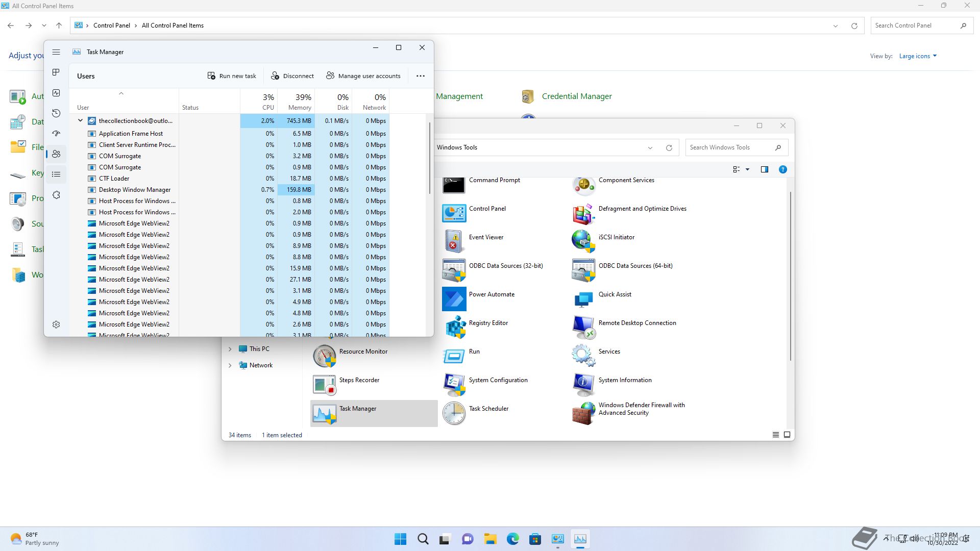The image size is (980, 551).
Task: Open App history page in Task Manager
Action: tap(56, 113)
